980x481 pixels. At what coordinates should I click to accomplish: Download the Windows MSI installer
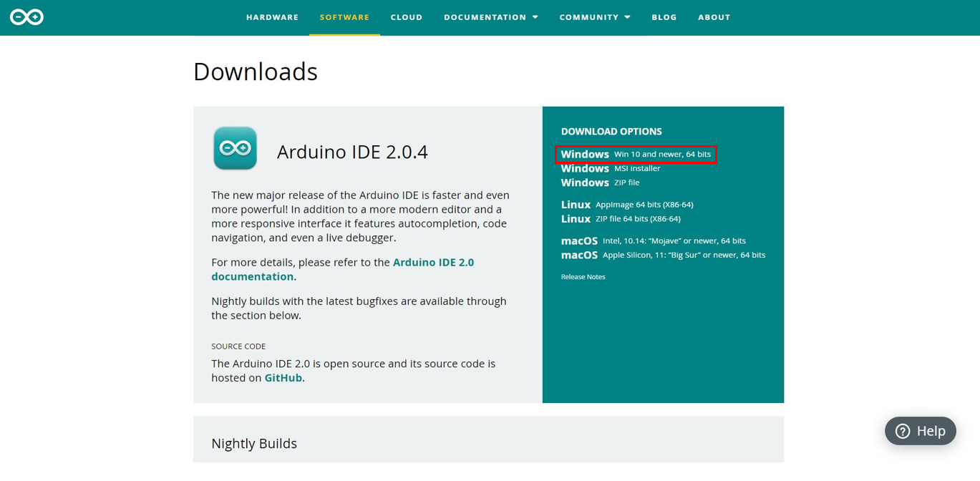click(x=611, y=168)
